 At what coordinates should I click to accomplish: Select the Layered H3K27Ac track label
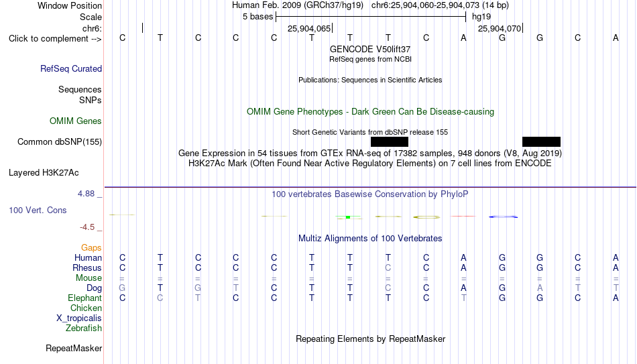[x=44, y=173]
